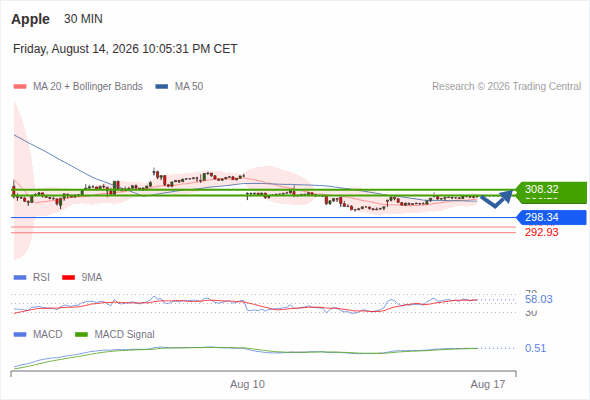The height and width of the screenshot is (400, 590).
Task: Click the Aug 17 date axis label
Action: [x=488, y=385]
